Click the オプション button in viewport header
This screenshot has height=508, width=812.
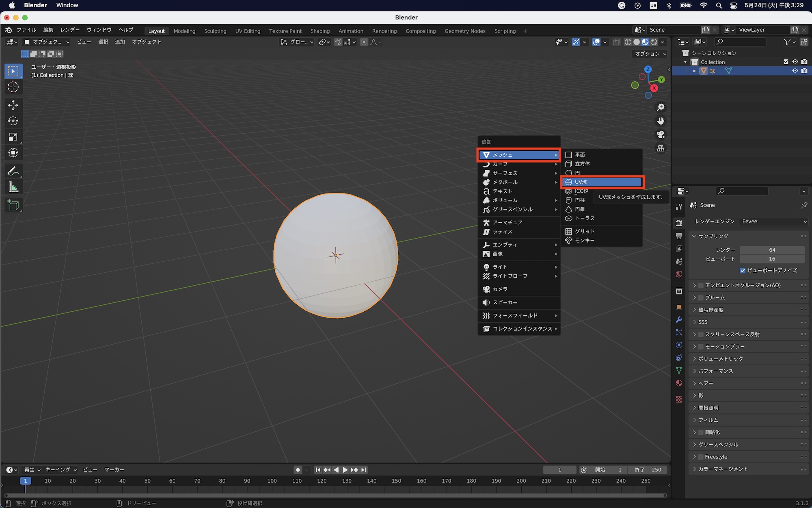click(x=650, y=54)
